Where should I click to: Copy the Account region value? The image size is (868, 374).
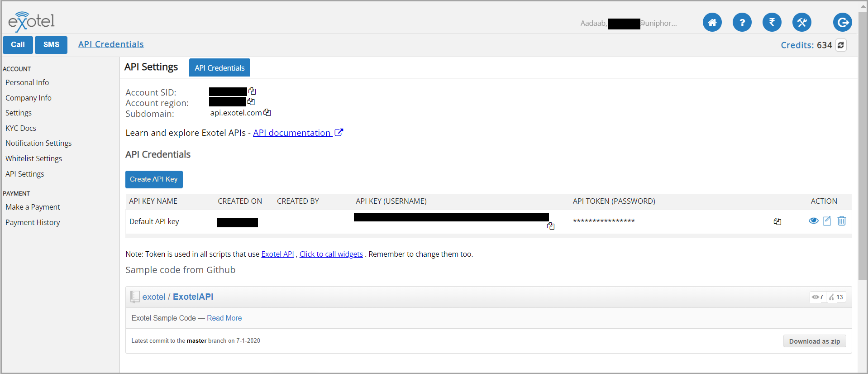click(x=251, y=101)
